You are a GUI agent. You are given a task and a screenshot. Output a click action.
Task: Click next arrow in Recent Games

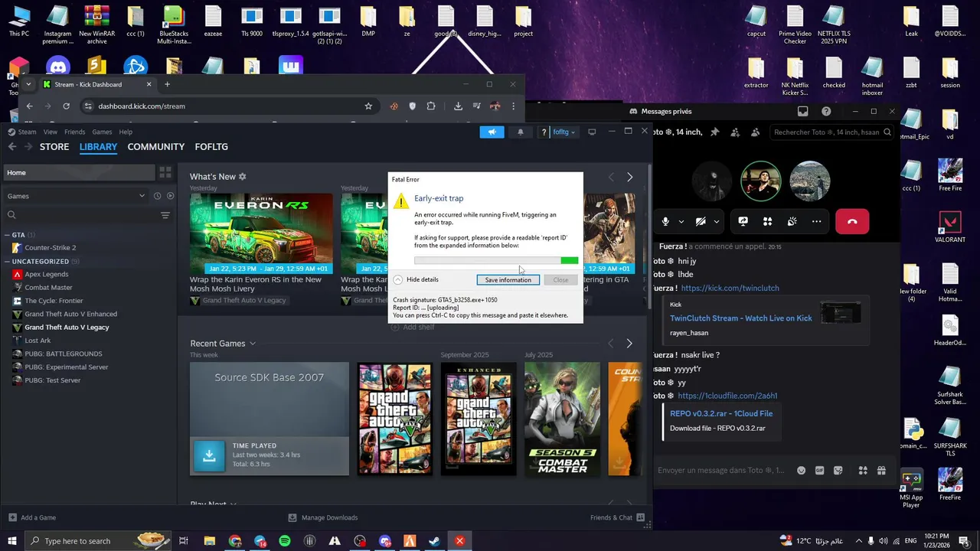pyautogui.click(x=629, y=344)
